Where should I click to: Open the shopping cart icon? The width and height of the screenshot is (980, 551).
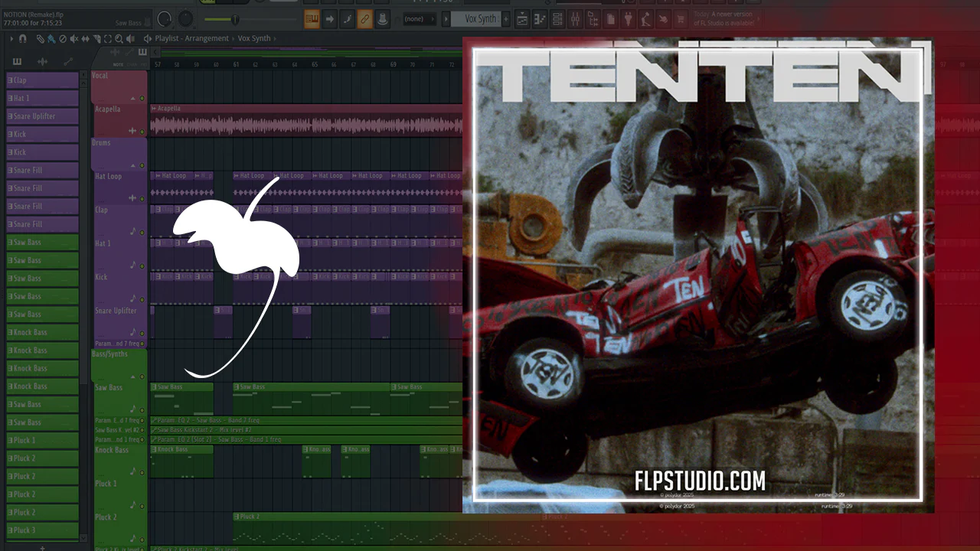coord(681,19)
